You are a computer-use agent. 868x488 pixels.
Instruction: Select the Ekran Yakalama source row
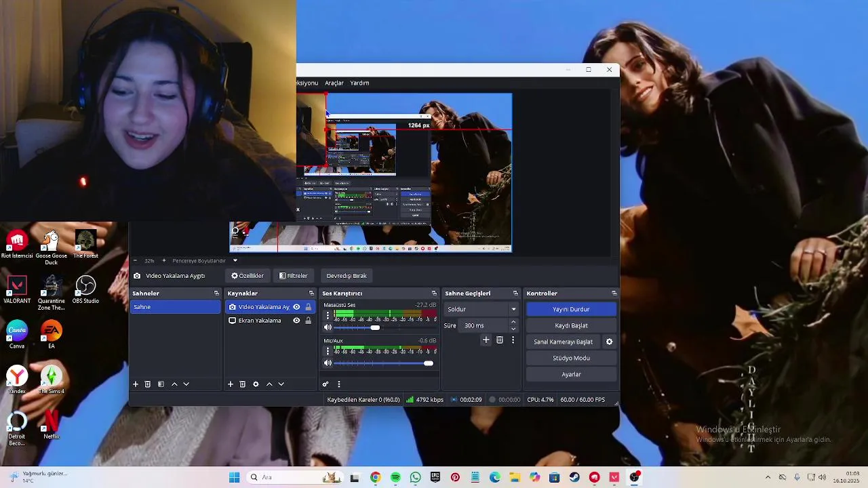point(270,321)
